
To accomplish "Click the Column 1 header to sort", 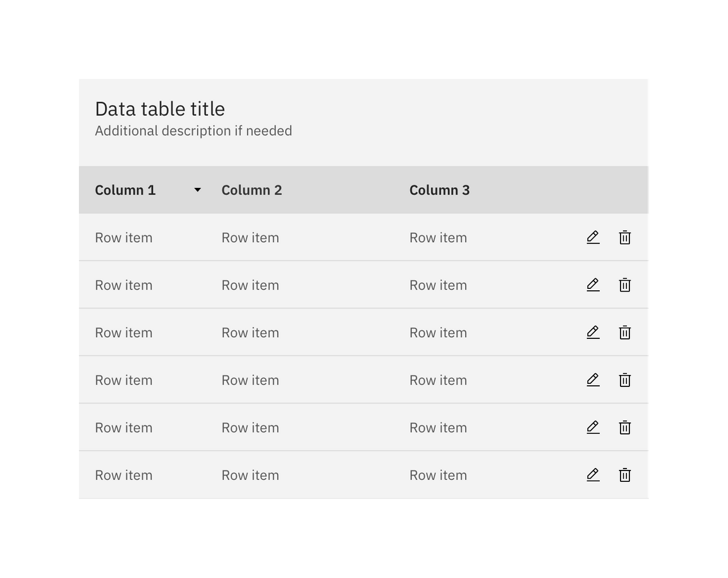I will tap(125, 190).
